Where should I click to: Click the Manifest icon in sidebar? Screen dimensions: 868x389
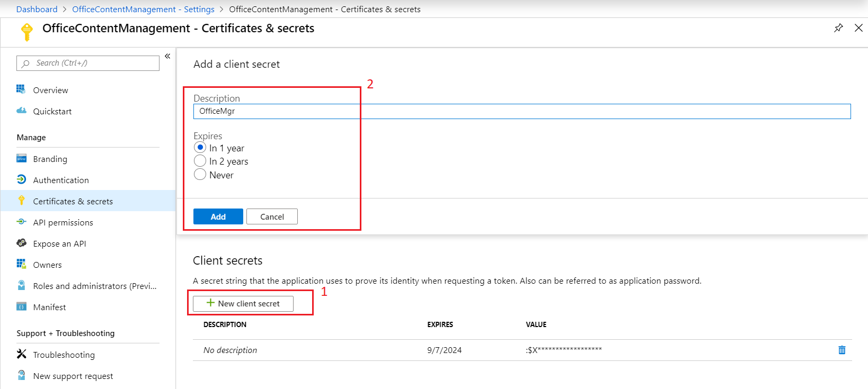(x=21, y=306)
